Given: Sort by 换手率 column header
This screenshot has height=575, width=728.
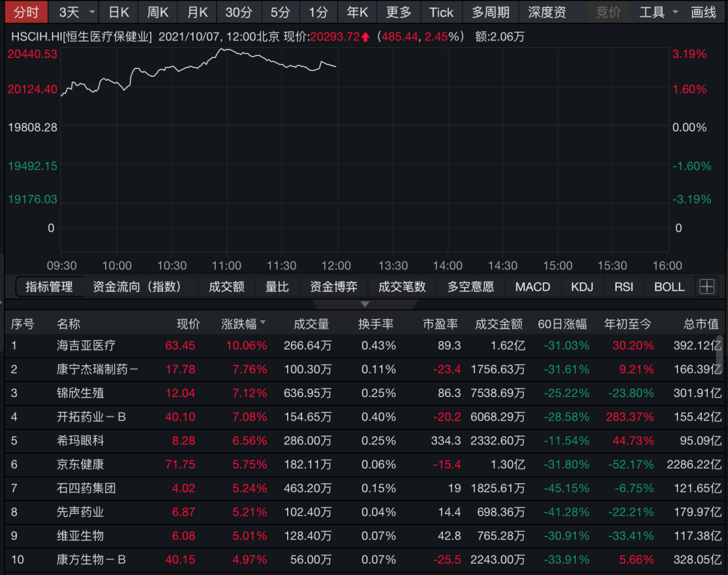Looking at the screenshot, I should pos(375,324).
